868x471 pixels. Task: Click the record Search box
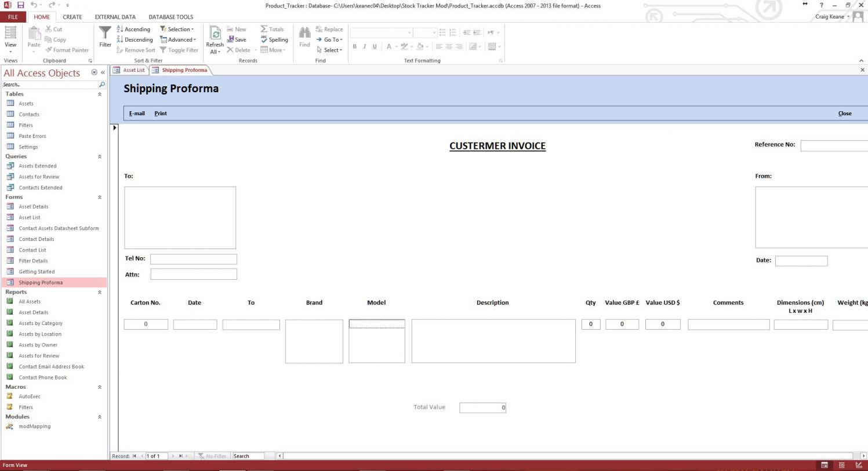click(x=248, y=456)
